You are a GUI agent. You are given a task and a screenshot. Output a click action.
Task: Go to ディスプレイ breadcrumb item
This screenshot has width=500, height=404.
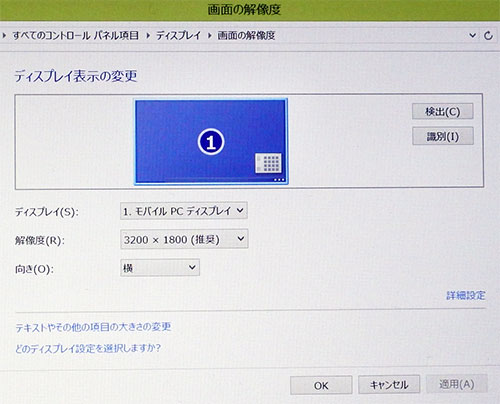pos(179,35)
